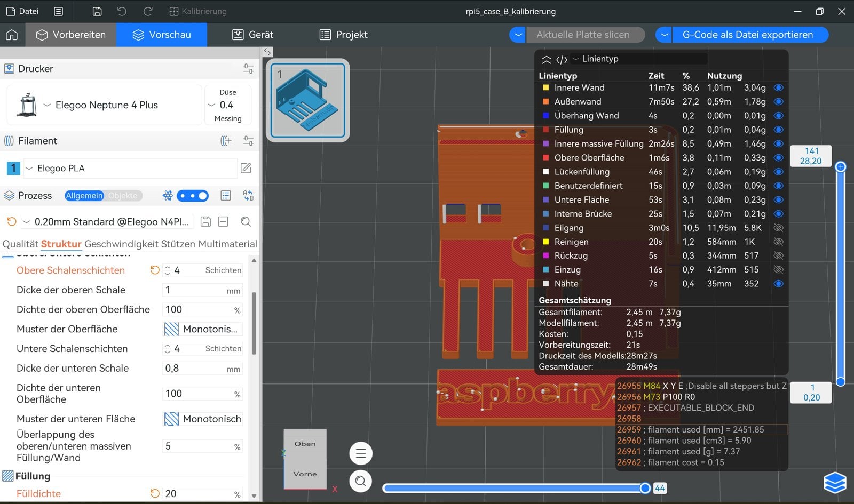Click the round hamburger menu button in viewport

click(361, 454)
